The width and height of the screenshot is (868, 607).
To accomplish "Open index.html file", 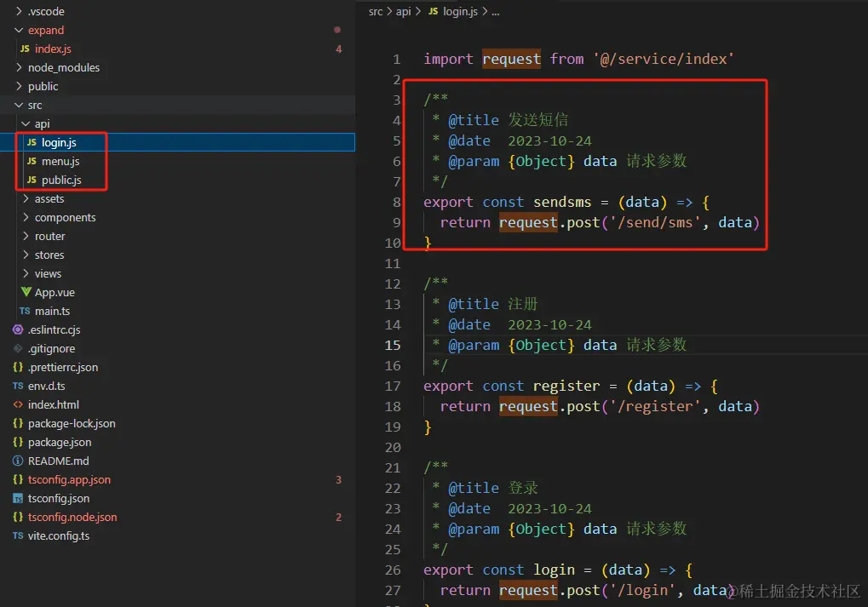I will 54,404.
